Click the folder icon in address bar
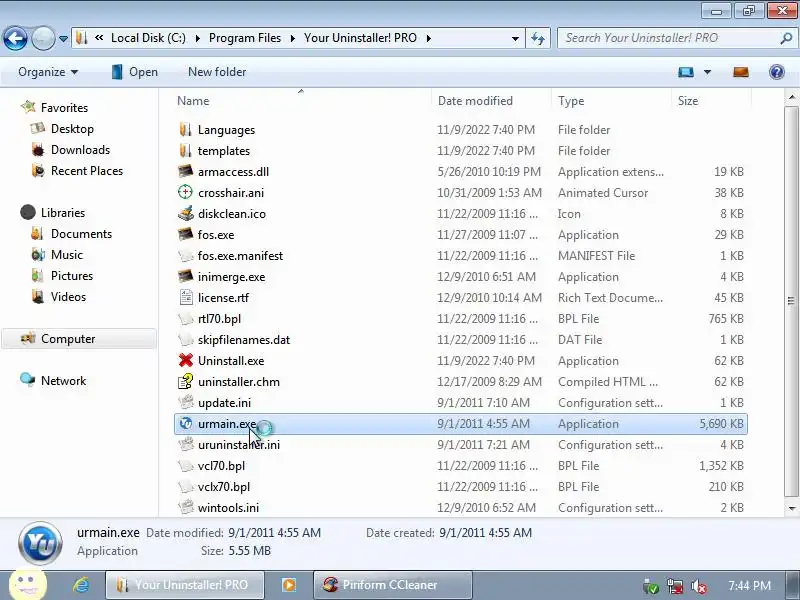The image size is (800, 600). (x=81, y=38)
